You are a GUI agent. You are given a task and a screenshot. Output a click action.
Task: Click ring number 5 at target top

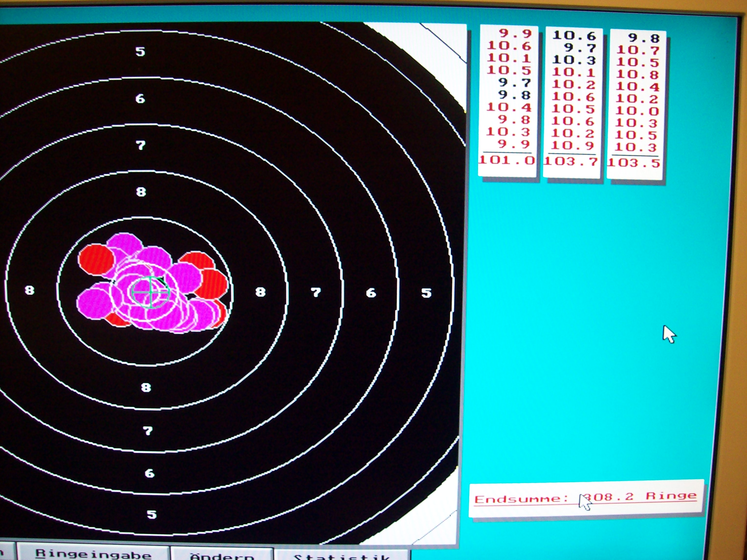[140, 52]
